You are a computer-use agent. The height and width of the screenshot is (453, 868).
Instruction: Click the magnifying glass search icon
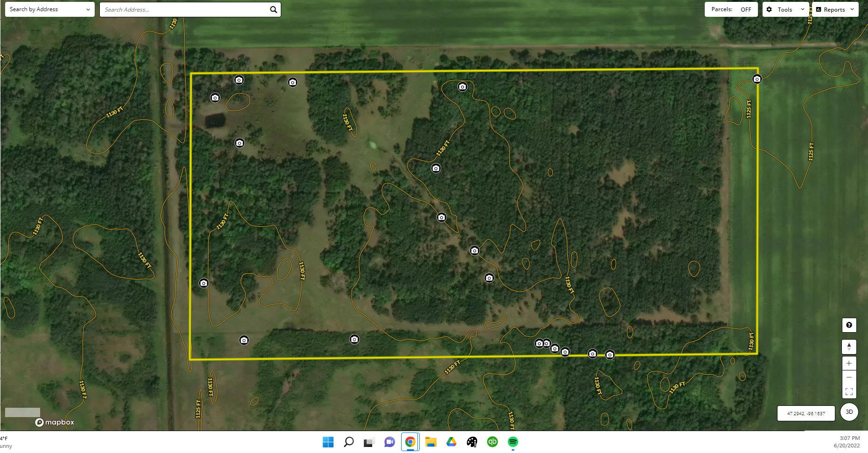click(x=273, y=10)
